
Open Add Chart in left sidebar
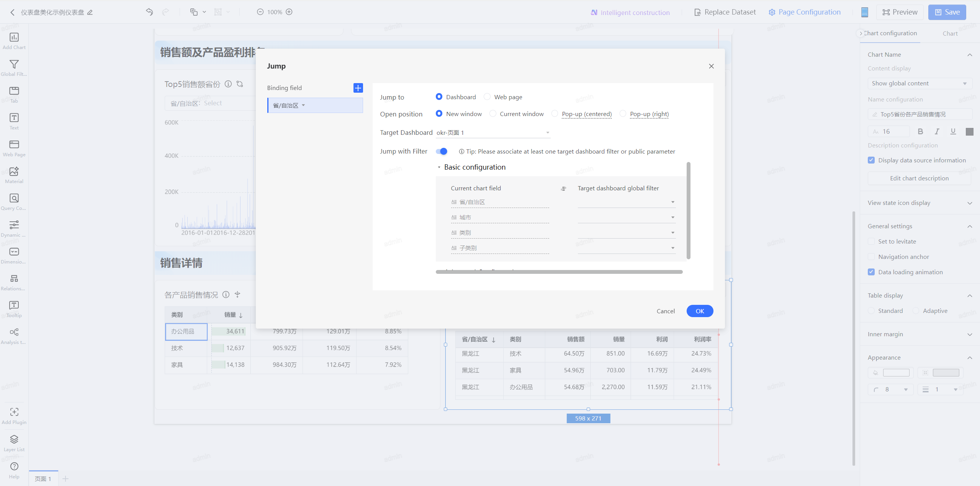point(14,41)
